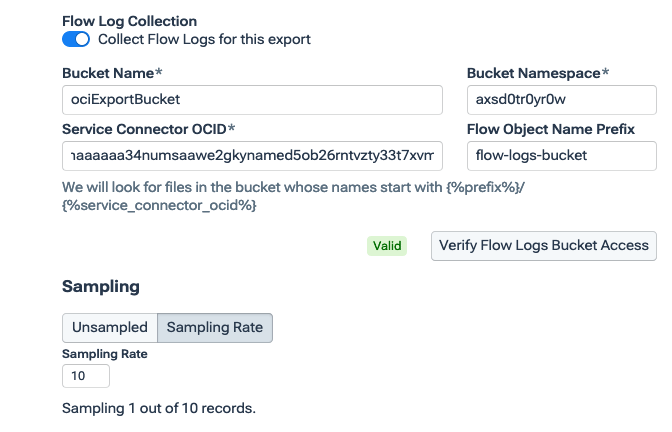
Task: Click the small Sampling Rate label above number box
Action: 105,354
